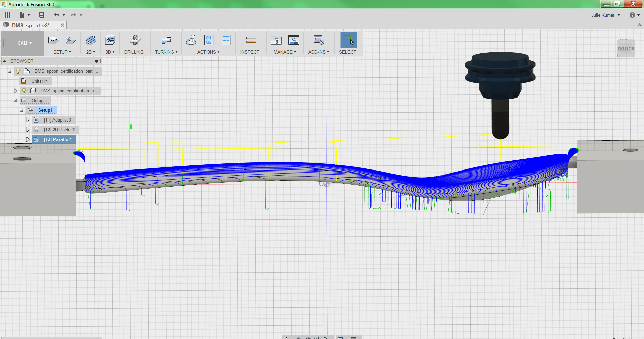Collapse the Setups tree node
Viewport: 644px width, 339px height.
16,100
